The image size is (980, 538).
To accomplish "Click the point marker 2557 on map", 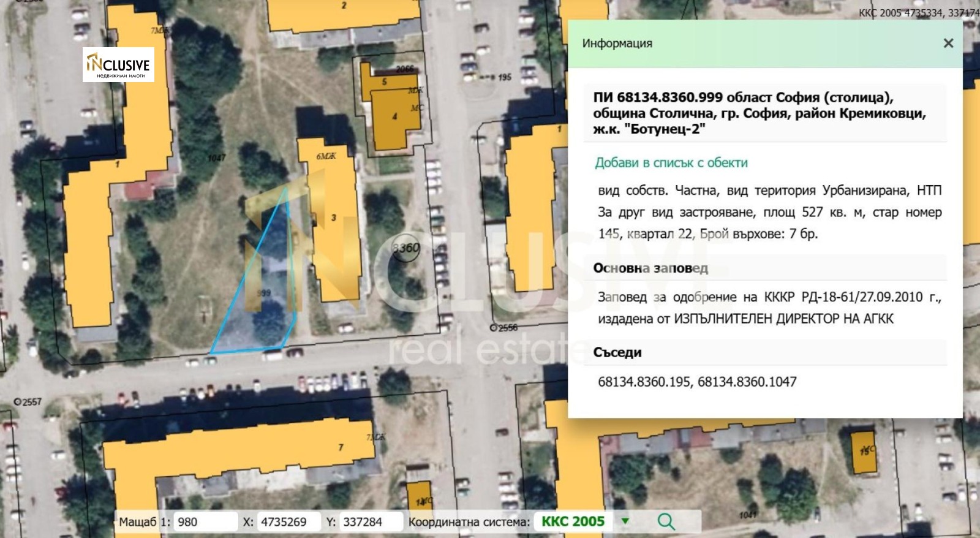I will [28, 402].
